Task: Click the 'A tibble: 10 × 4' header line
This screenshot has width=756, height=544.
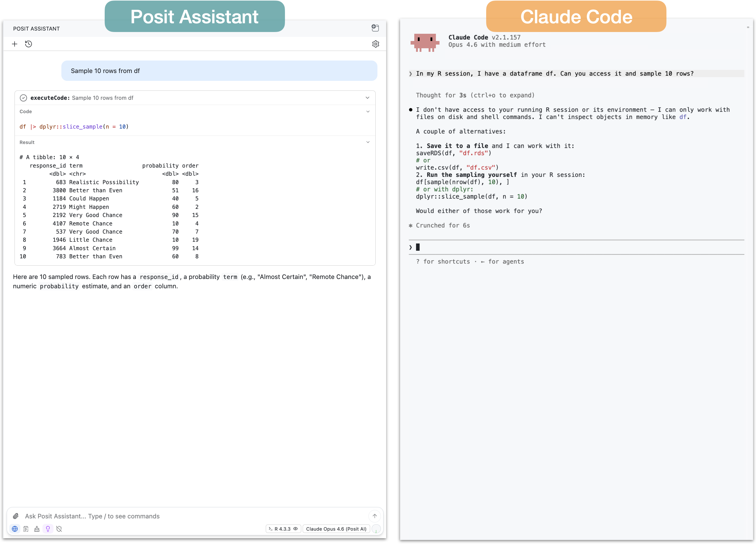Action: (x=49, y=157)
